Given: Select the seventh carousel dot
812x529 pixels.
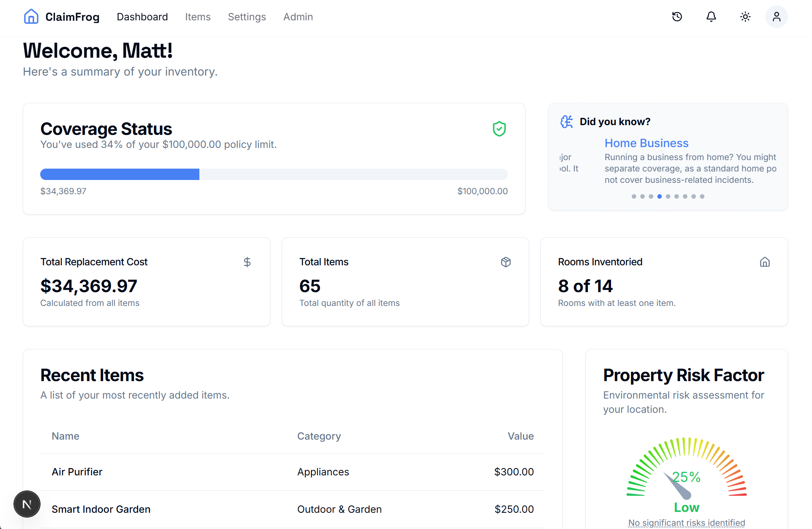Looking at the screenshot, I should 685,196.
